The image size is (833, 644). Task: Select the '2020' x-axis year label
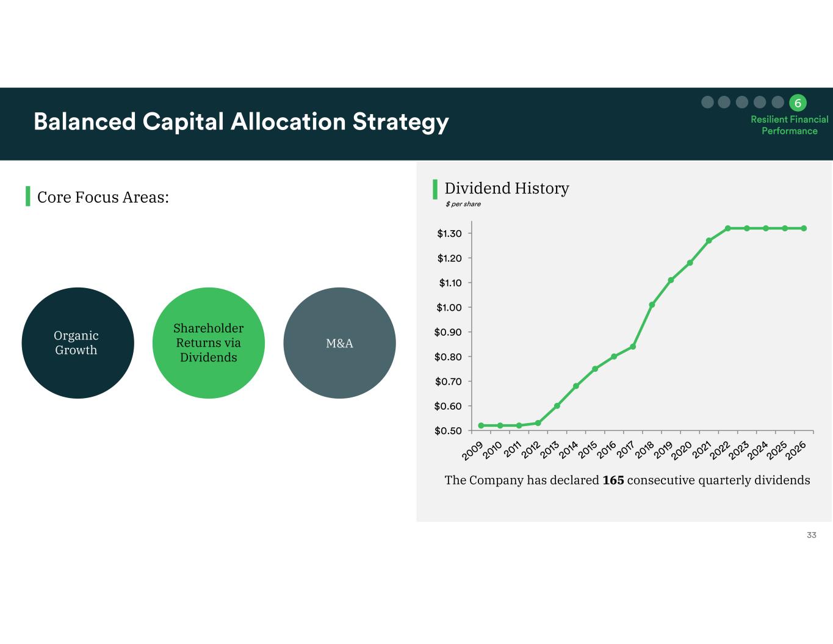682,450
